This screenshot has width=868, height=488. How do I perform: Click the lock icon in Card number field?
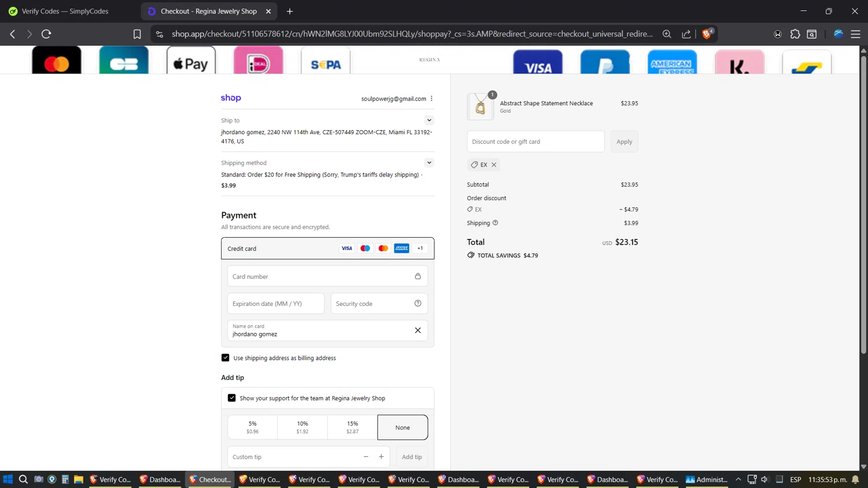(418, 276)
